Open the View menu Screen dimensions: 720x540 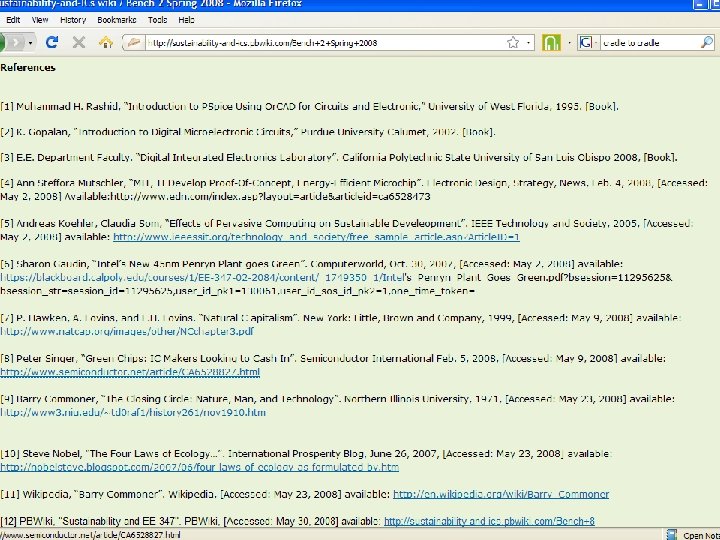[40, 20]
